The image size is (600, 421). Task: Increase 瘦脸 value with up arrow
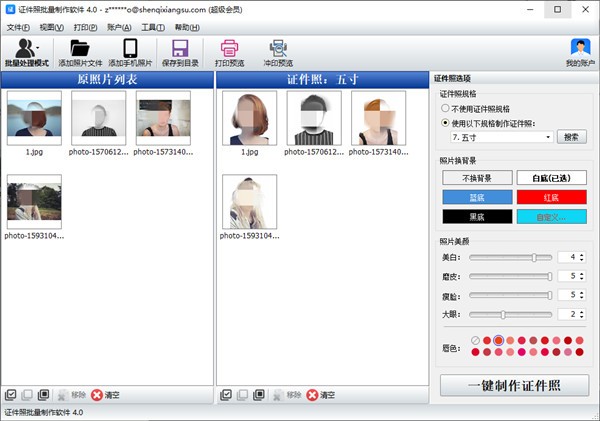tap(582, 292)
